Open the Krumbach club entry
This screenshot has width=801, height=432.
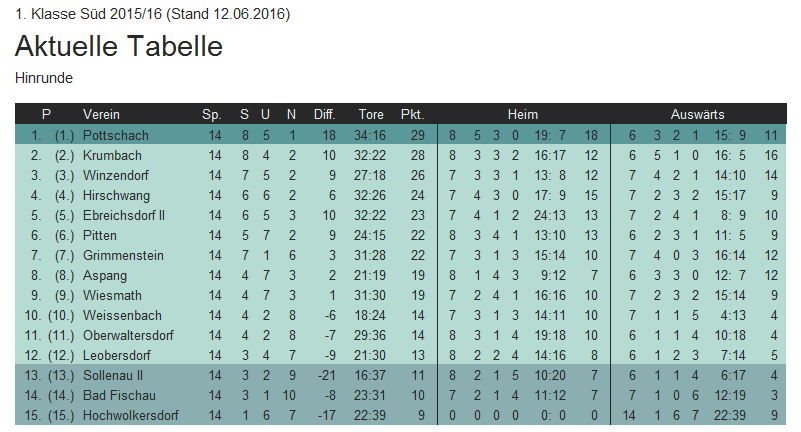112,155
